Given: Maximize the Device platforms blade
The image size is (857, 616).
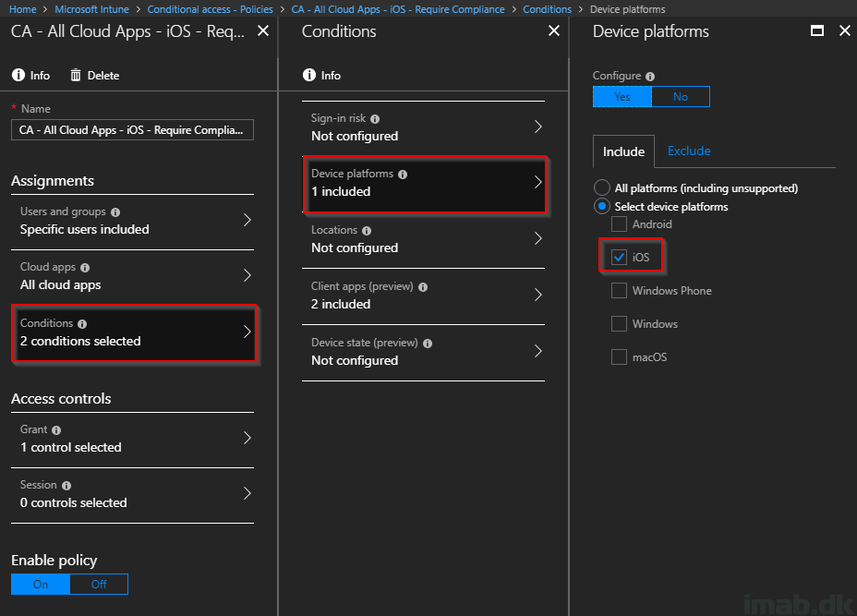Looking at the screenshot, I should [x=817, y=31].
